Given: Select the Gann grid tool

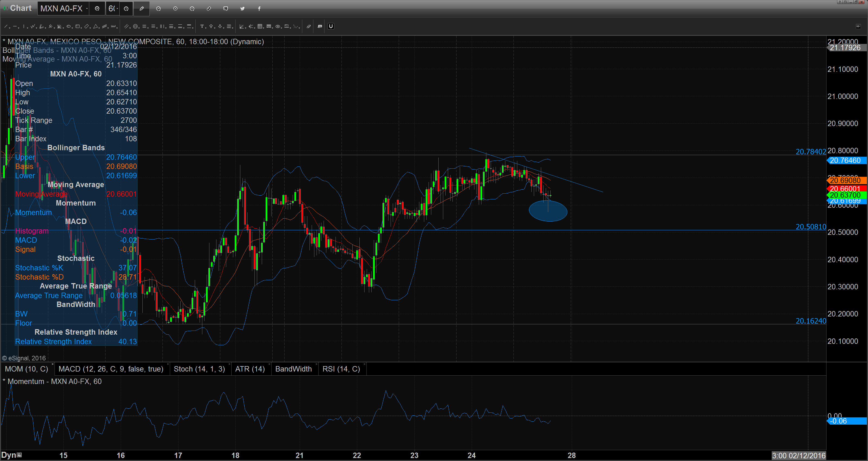Looking at the screenshot, I should point(260,26).
